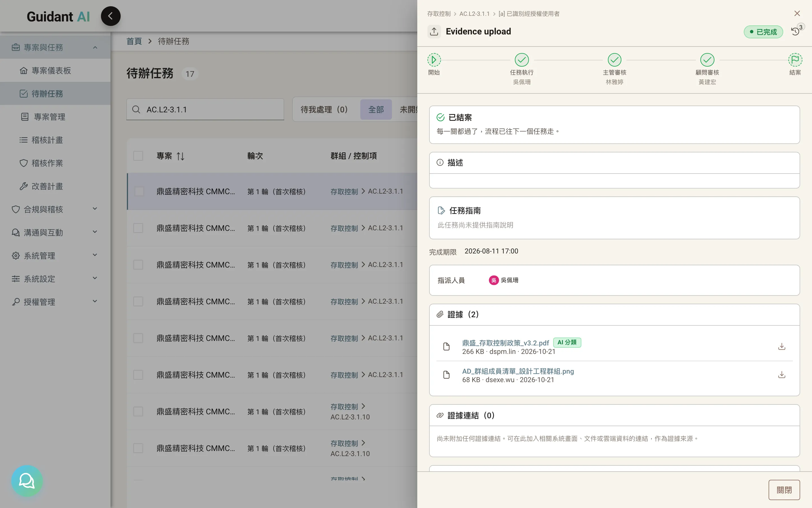Viewport: 812px width, 508px height.
Task: Open 專案管理 in sidebar
Action: pyautogui.click(x=55, y=117)
